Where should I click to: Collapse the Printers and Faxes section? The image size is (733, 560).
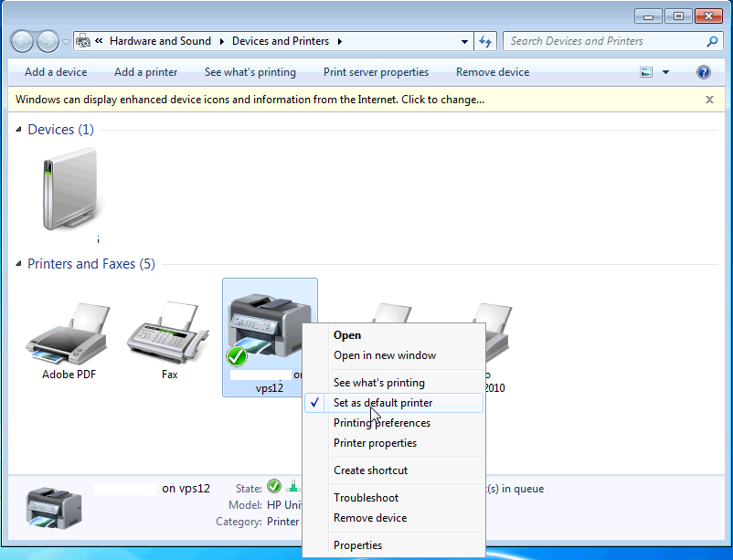(x=20, y=263)
